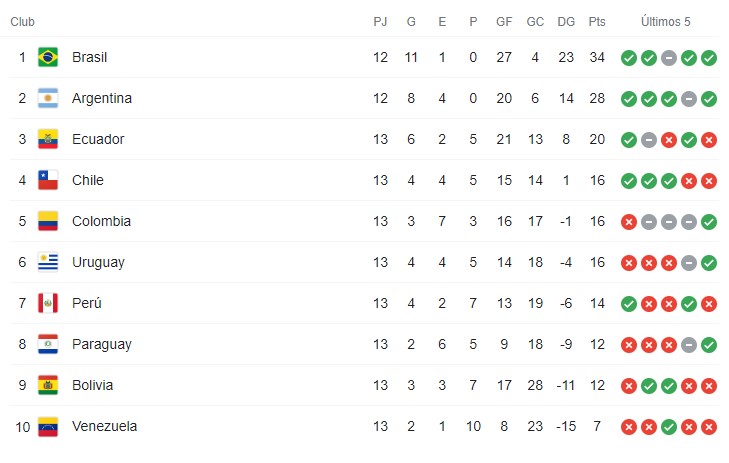Select the PJ column header
The image size is (729, 463).
point(380,22)
